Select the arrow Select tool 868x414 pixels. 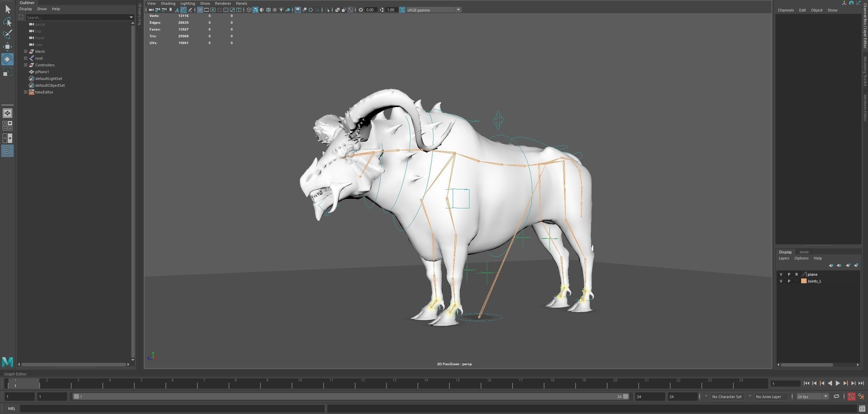pos(7,9)
